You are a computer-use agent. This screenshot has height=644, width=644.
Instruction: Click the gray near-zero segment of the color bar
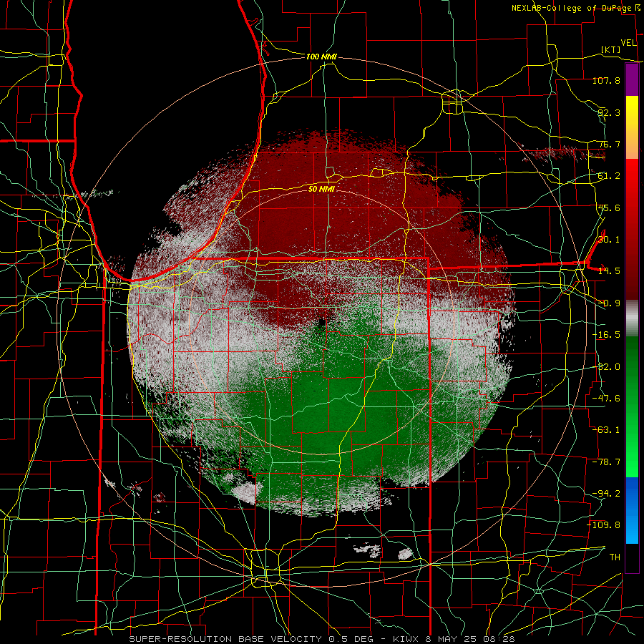pos(632,318)
